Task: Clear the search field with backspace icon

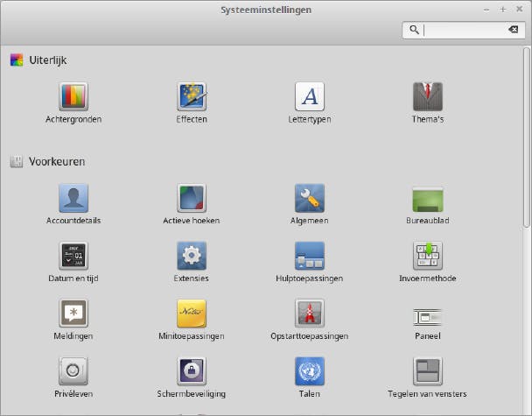Action: pos(513,30)
